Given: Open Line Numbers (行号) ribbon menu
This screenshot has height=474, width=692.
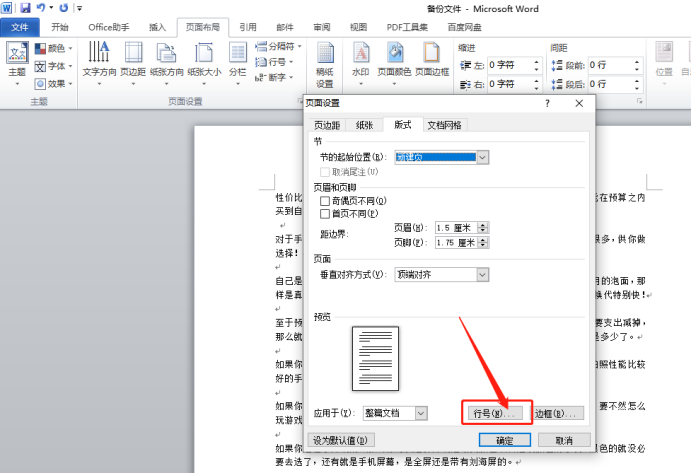Looking at the screenshot, I should pyautogui.click(x=274, y=62).
